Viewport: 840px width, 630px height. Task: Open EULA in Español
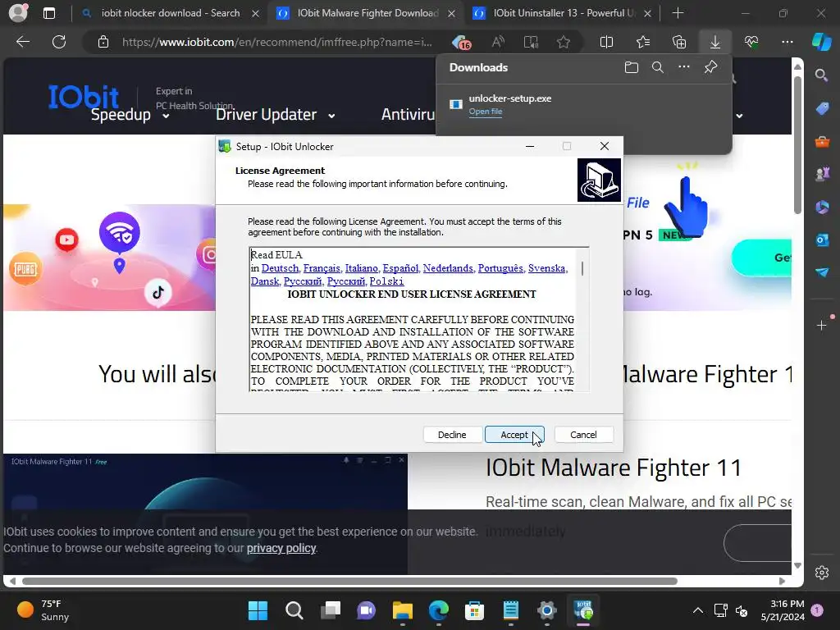click(x=400, y=268)
